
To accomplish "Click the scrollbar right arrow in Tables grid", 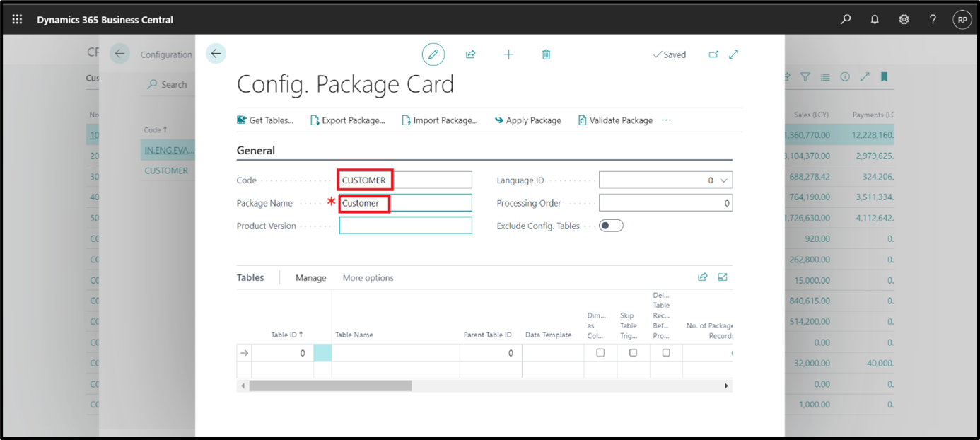I will (x=726, y=386).
